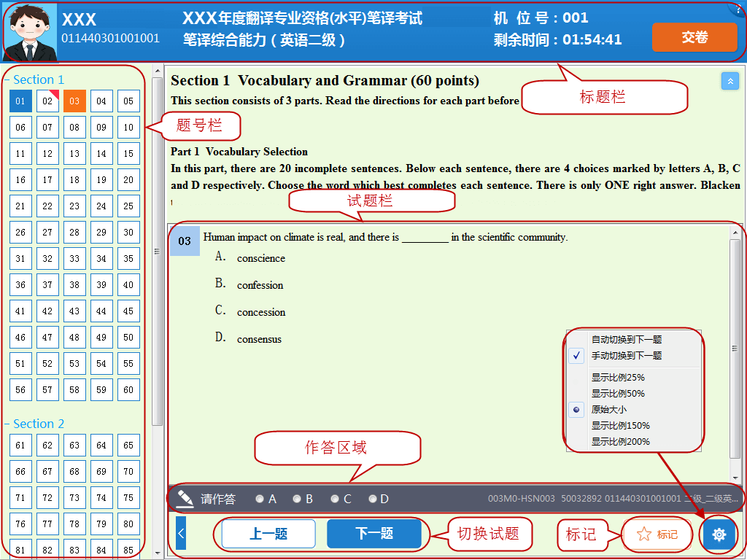Jump to question 60
Image resolution: width=747 pixels, height=560 pixels.
coord(128,389)
